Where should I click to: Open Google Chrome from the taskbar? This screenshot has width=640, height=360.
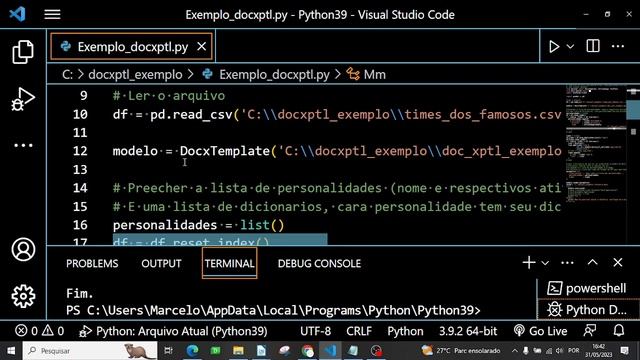[x=308, y=351]
